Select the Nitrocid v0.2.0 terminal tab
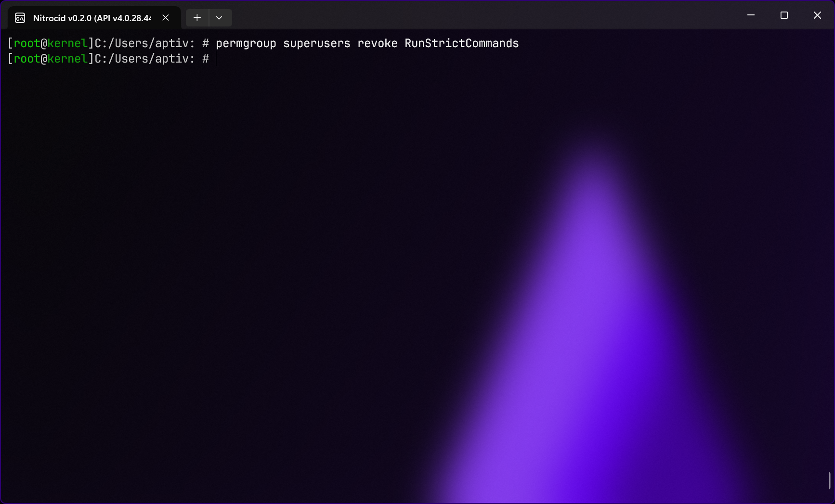The width and height of the screenshot is (835, 504). (x=94, y=18)
